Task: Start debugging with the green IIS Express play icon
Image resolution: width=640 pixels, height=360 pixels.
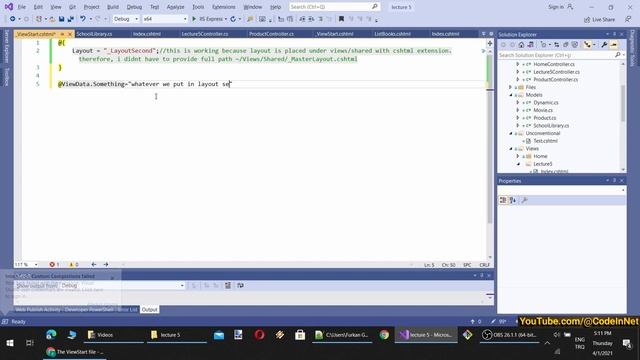Action: coord(194,19)
